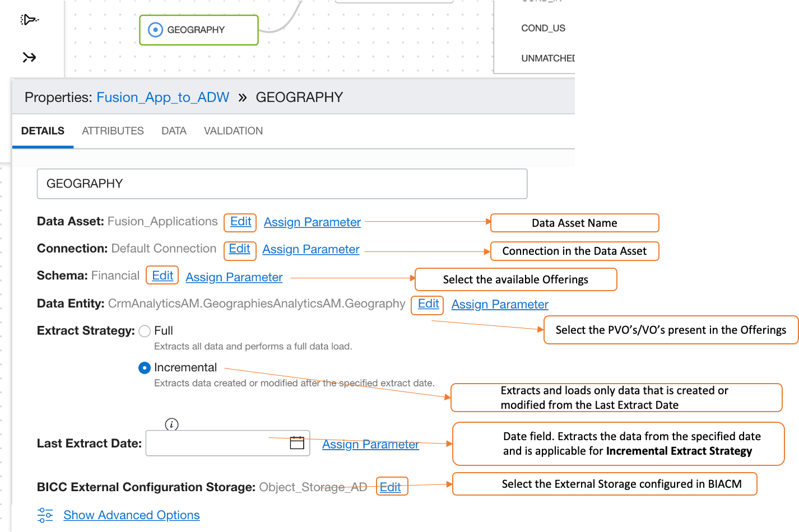
Task: Show Advanced Options section
Action: (132, 515)
